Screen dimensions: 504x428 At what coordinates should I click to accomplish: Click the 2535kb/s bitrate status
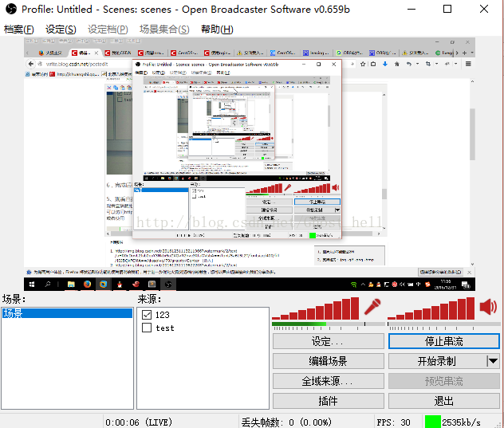461,422
